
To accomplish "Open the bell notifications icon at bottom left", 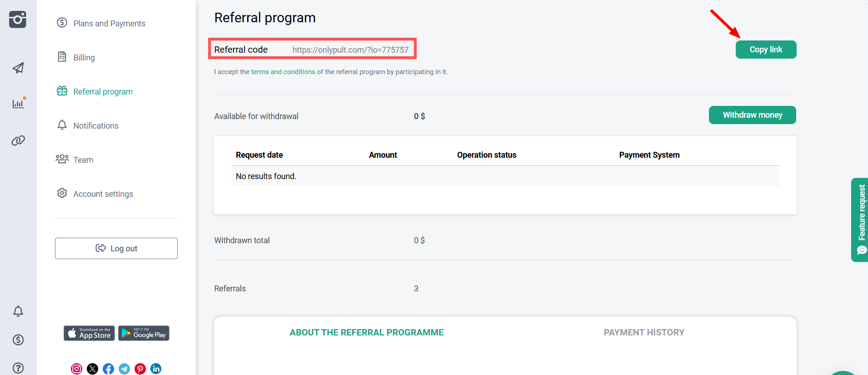I will (x=18, y=311).
